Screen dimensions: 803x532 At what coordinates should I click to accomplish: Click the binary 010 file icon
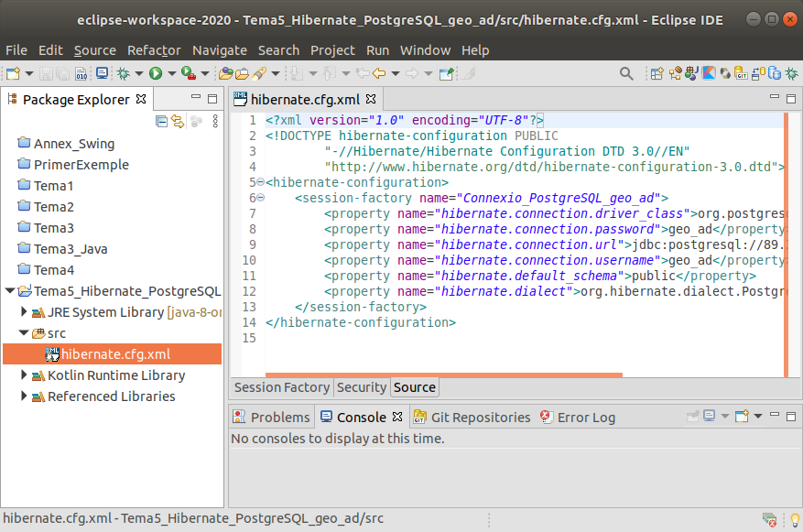(81, 74)
